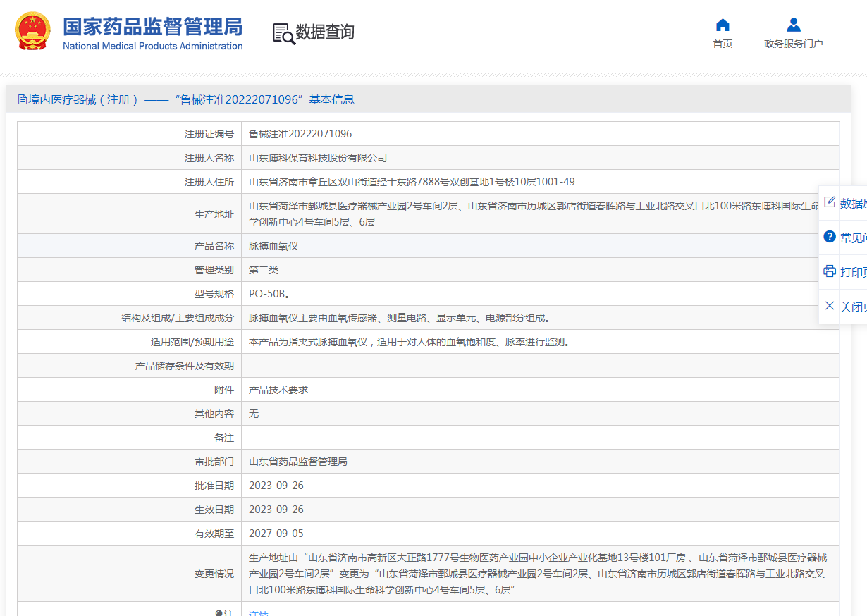Screen dimensions: 867x616
Task: Click the 2023-09-26 date beside 批准日期
Action: pos(276,486)
